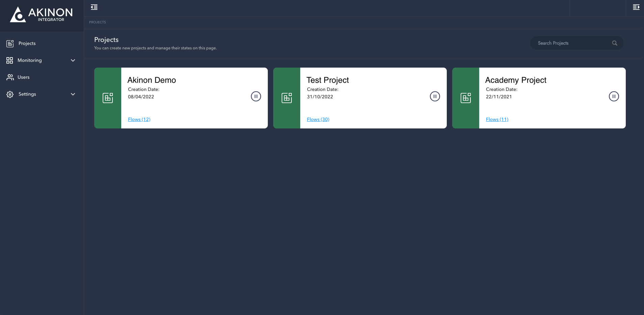Select Monitoring in the sidebar
644x315 pixels.
30,60
